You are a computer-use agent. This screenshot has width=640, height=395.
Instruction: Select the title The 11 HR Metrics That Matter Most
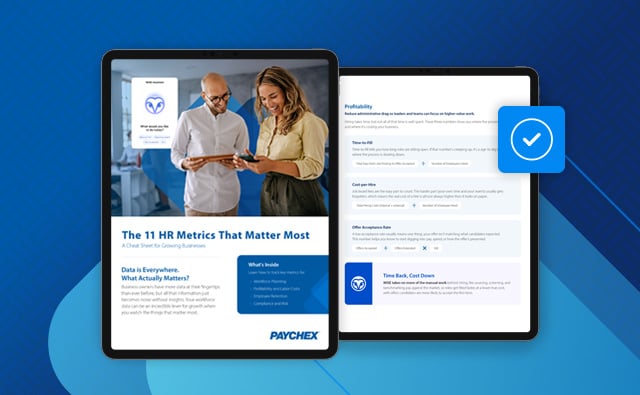pos(216,235)
